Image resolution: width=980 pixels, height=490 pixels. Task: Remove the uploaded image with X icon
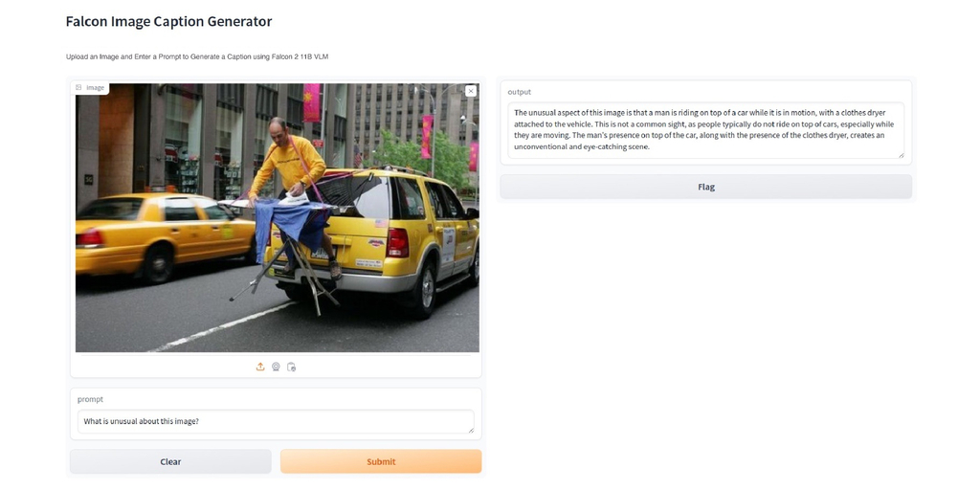pyautogui.click(x=471, y=91)
